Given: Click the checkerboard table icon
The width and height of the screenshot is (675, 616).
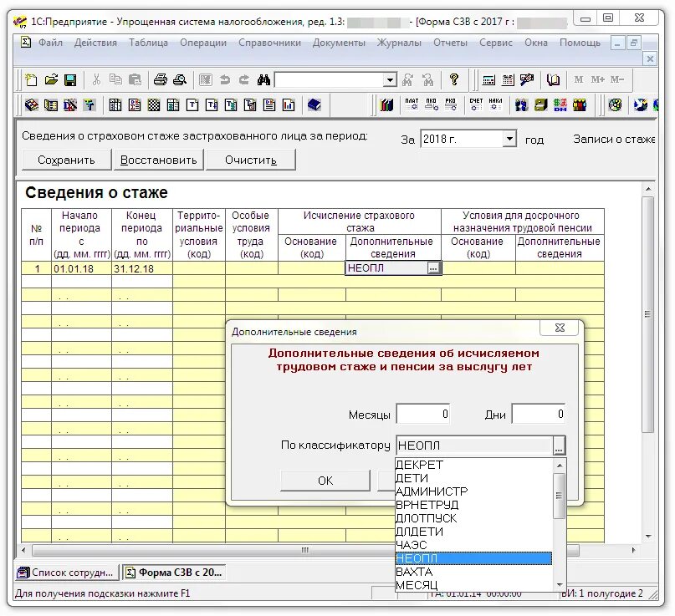Looking at the screenshot, I should click(154, 105).
